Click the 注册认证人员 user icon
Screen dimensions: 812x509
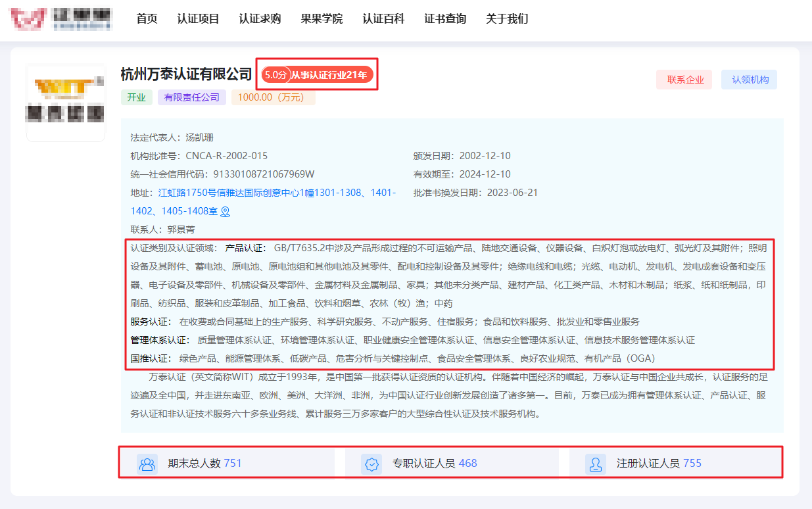(596, 464)
